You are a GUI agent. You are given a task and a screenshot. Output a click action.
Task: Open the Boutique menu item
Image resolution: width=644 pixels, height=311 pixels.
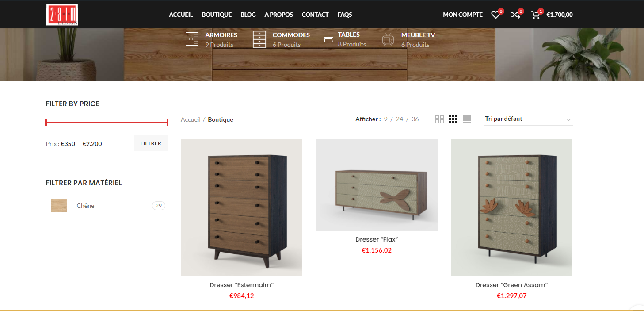[x=217, y=15]
